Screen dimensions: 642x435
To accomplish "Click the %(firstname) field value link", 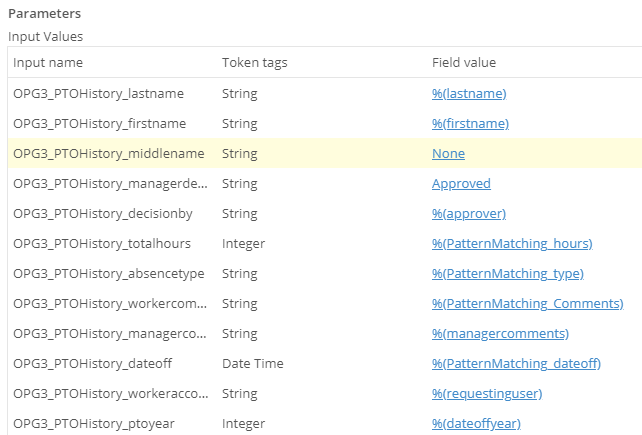I will [x=470, y=124].
